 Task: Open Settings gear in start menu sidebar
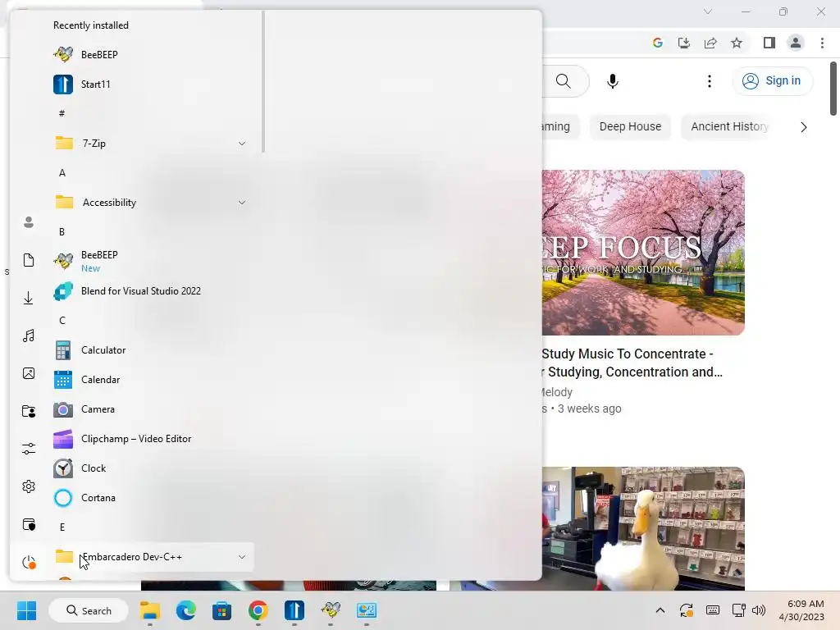click(x=29, y=486)
